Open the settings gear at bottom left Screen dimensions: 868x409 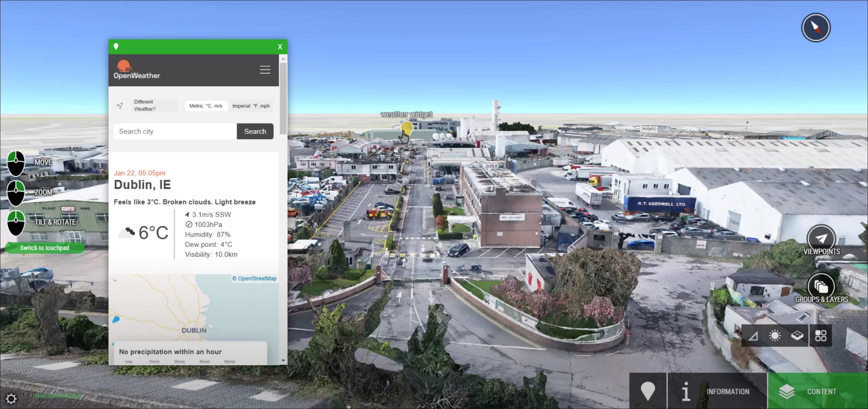(11, 399)
